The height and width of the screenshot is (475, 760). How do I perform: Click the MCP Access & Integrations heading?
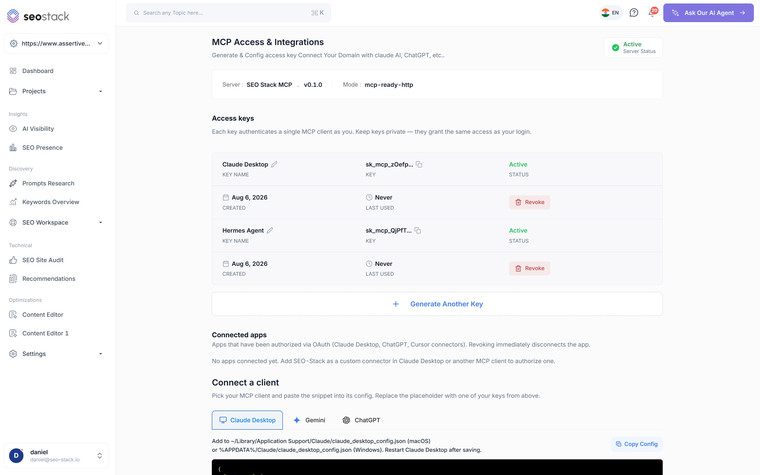[268, 42]
